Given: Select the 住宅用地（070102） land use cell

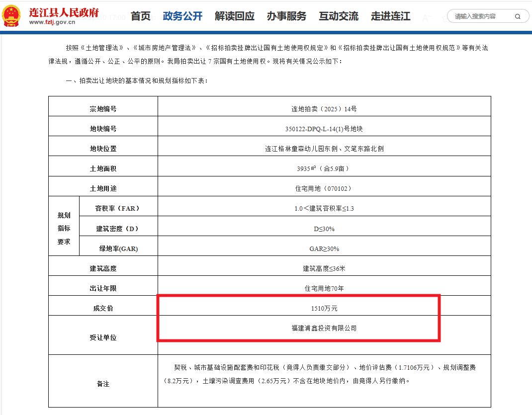Looking at the screenshot, I should pyautogui.click(x=324, y=188).
